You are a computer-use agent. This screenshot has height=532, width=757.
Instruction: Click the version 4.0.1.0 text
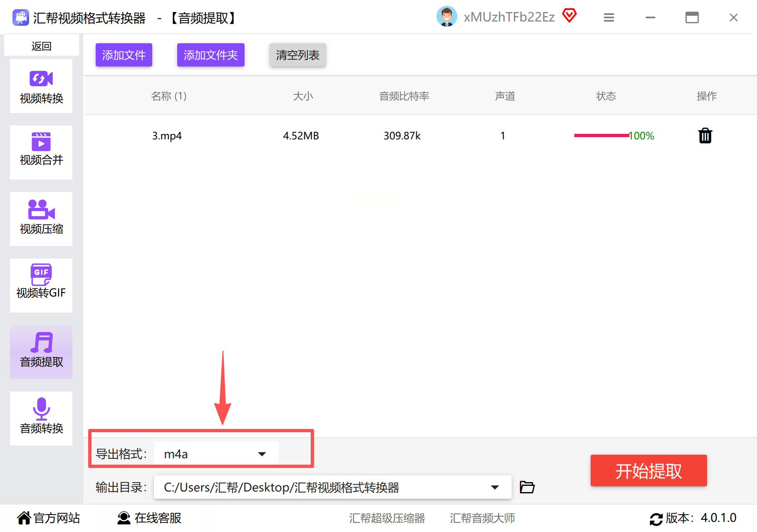pos(718,518)
